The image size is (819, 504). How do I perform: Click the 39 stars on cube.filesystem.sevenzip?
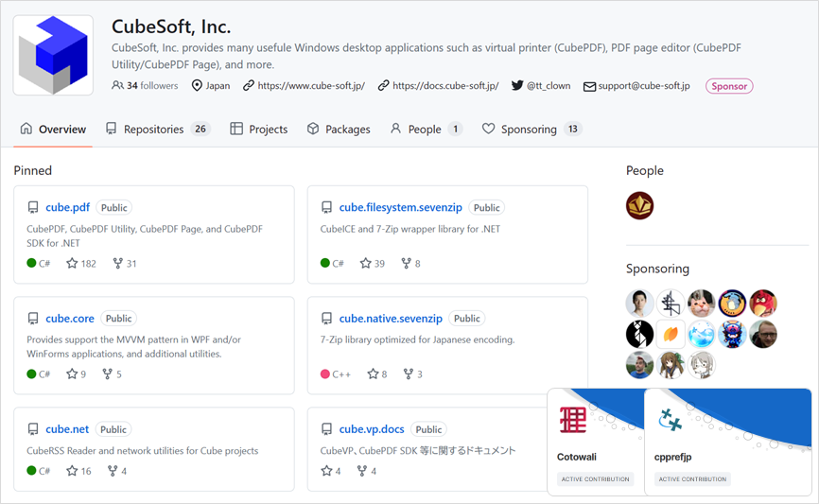pyautogui.click(x=373, y=263)
